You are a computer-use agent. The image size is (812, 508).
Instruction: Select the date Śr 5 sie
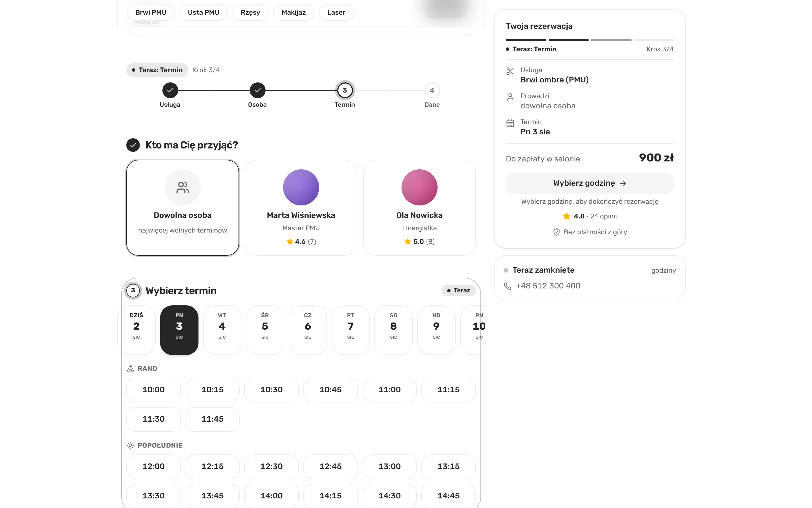tap(265, 330)
